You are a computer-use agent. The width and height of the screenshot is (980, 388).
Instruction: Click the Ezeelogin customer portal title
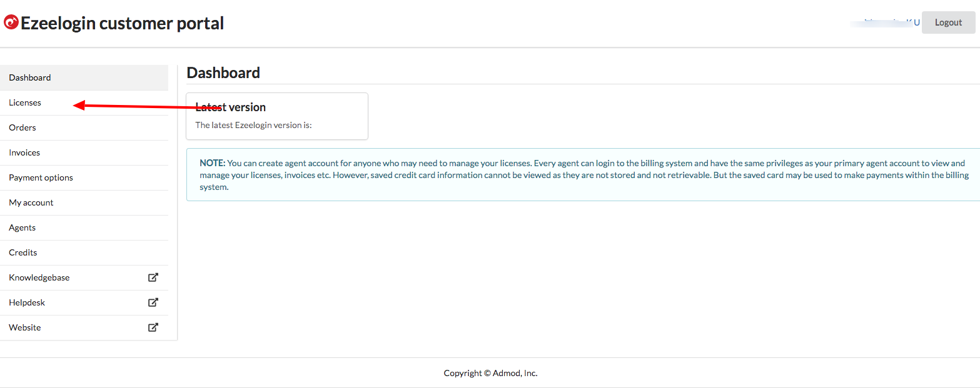pyautogui.click(x=123, y=23)
